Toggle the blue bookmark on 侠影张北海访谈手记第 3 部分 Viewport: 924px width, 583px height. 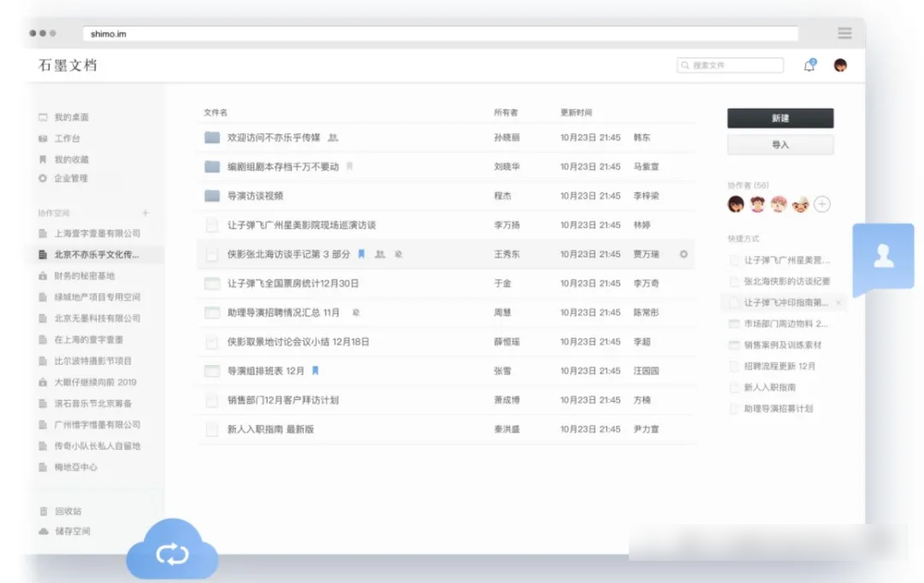361,254
